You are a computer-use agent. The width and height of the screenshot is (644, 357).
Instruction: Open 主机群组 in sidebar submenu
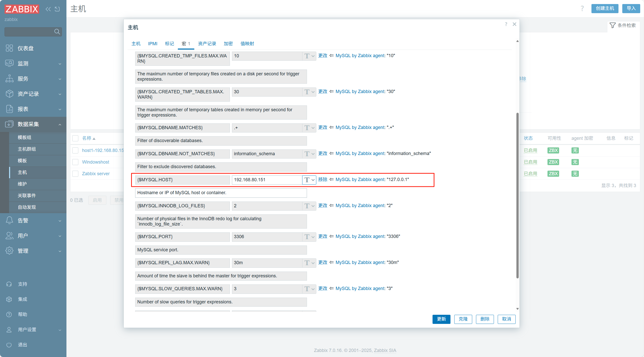(27, 149)
